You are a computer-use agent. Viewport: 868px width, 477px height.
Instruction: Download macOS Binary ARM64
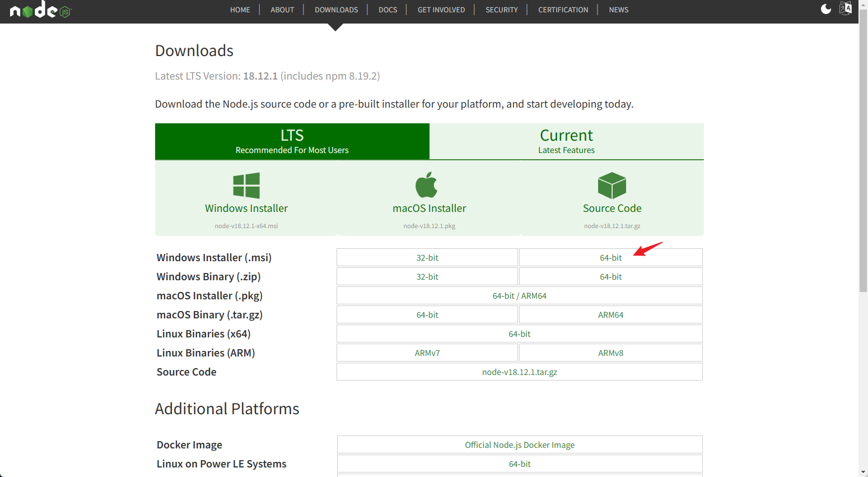(x=611, y=315)
